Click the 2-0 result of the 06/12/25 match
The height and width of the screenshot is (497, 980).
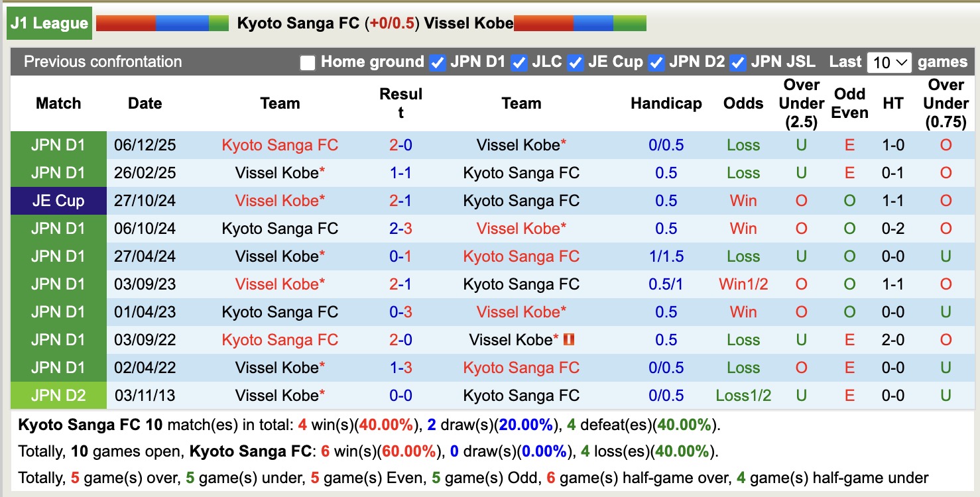[400, 144]
